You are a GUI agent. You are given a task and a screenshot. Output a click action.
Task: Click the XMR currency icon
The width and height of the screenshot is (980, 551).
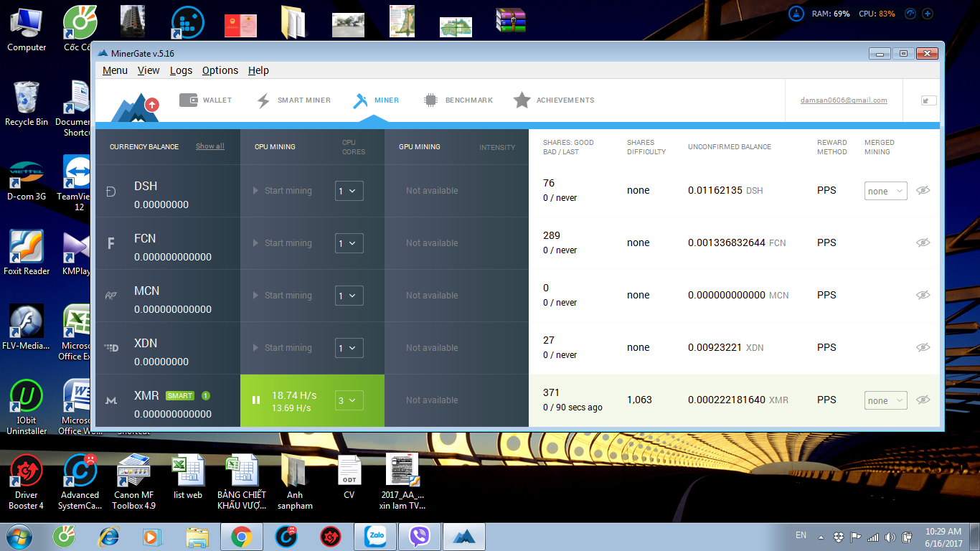click(110, 400)
